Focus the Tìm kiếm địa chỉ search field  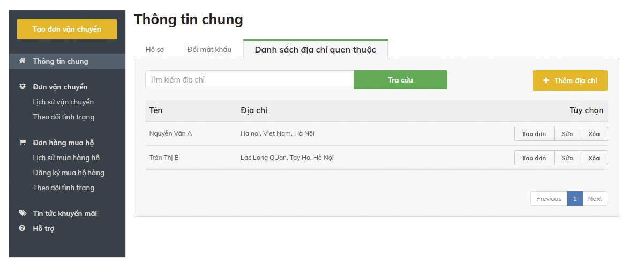coord(249,80)
